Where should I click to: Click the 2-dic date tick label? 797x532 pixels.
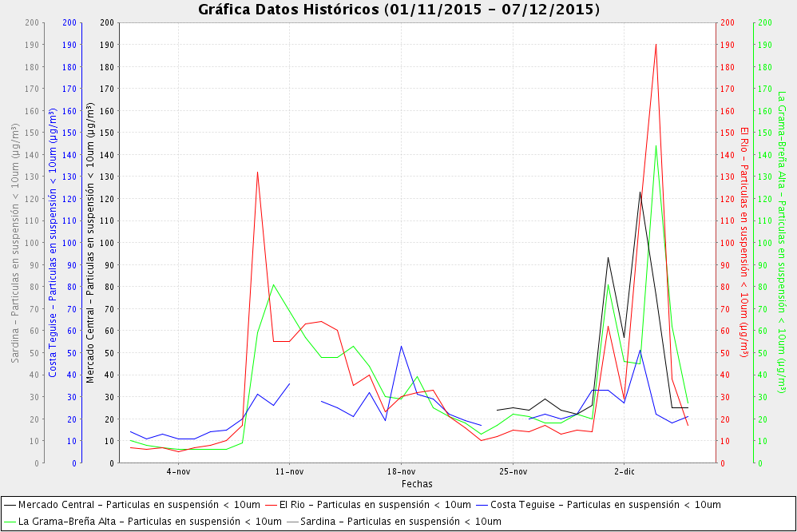[625, 471]
